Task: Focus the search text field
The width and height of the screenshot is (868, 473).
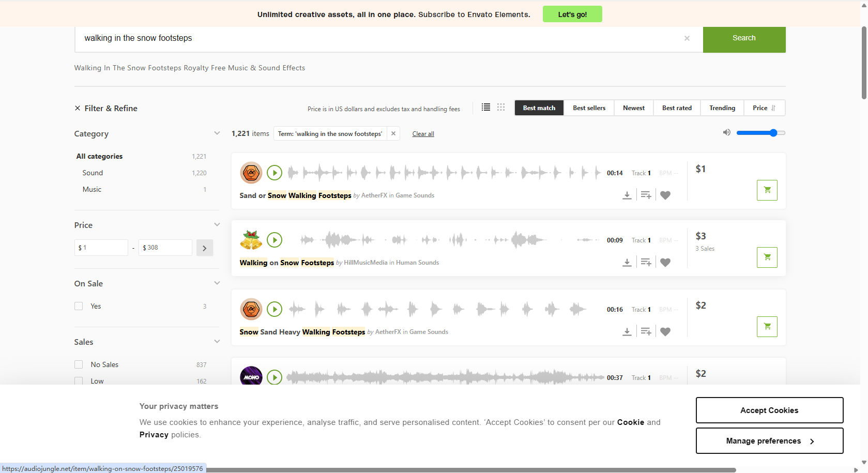Action: 380,38
